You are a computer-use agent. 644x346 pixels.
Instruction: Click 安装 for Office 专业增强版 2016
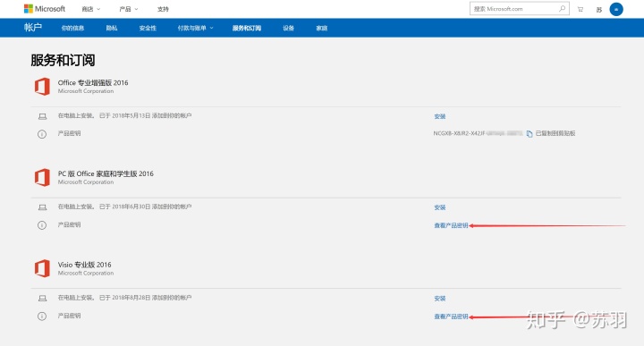tap(440, 116)
